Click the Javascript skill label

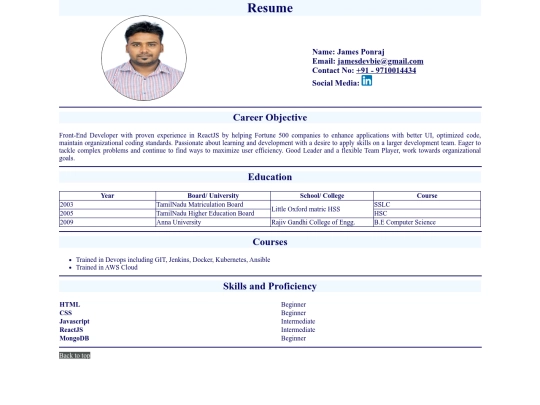[74, 321]
